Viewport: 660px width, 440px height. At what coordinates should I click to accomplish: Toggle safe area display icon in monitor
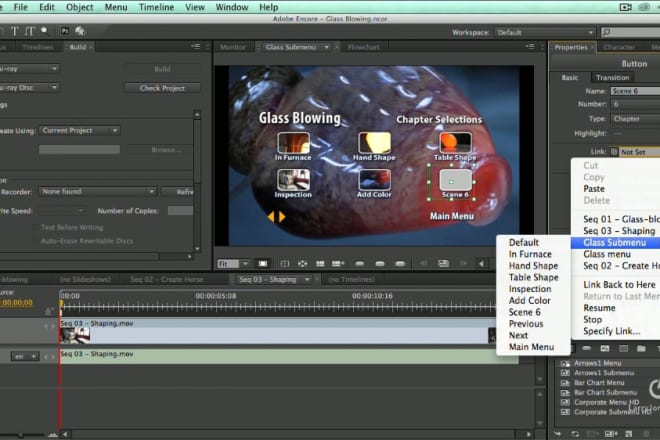coord(285,264)
